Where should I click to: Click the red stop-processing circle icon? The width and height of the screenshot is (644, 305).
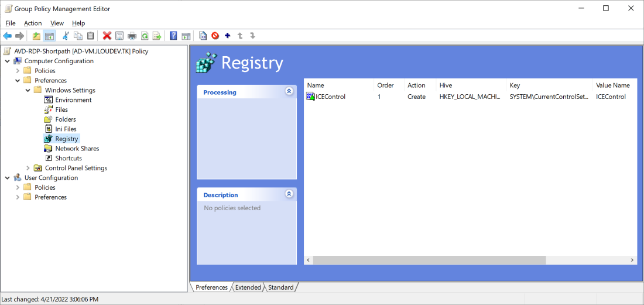point(215,36)
